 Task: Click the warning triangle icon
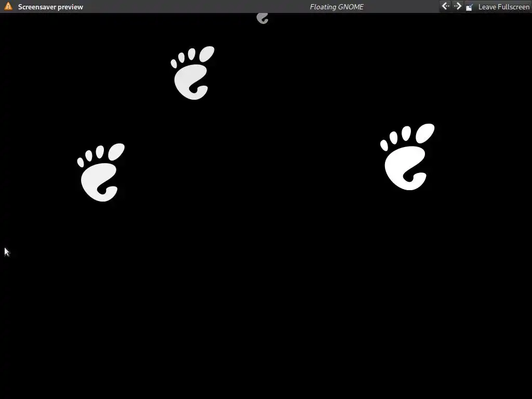8,6
